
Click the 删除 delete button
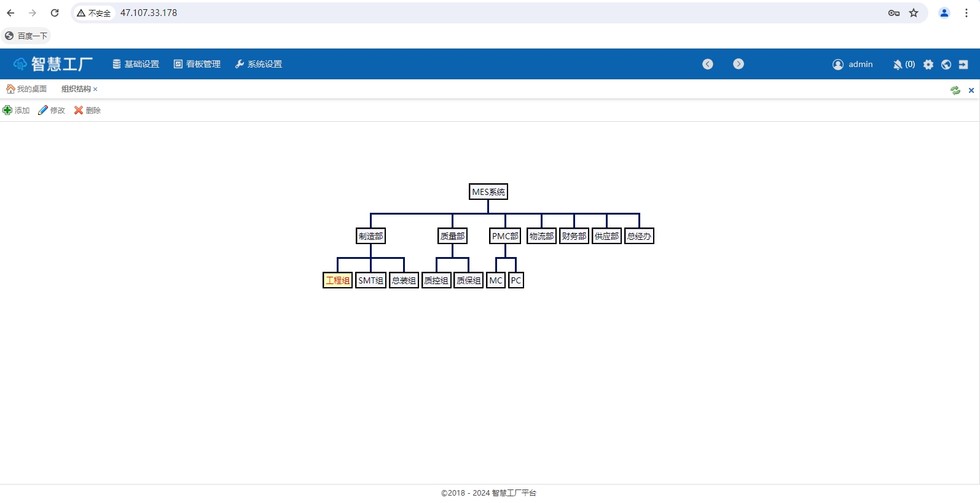(x=87, y=110)
